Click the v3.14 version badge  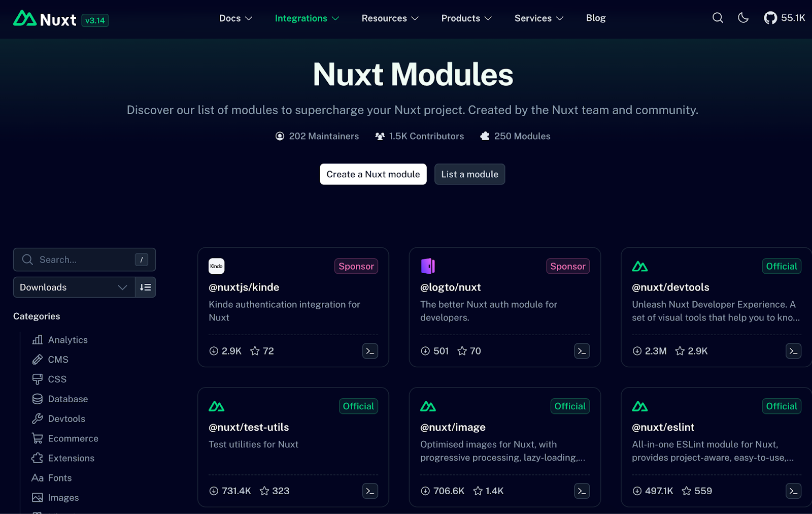(95, 20)
